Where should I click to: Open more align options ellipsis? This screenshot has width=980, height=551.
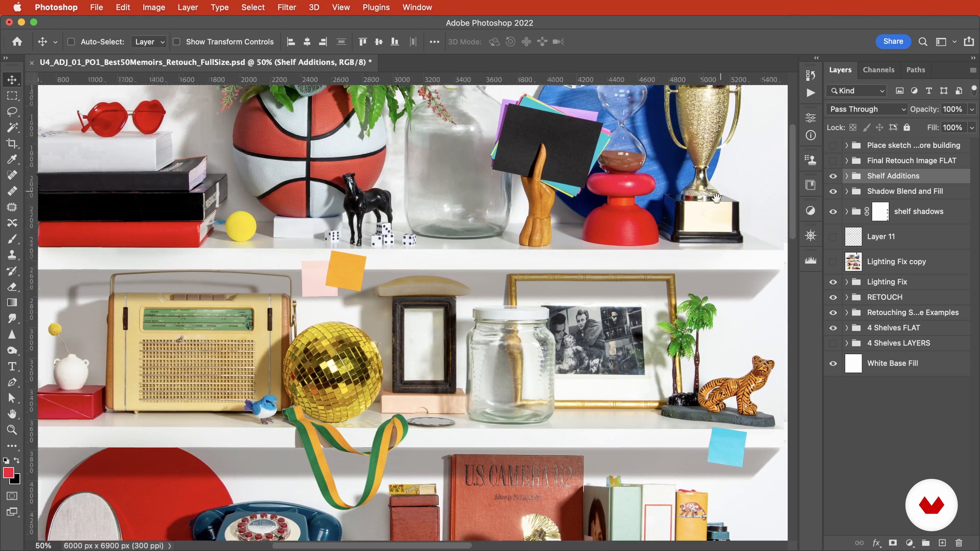tap(434, 41)
